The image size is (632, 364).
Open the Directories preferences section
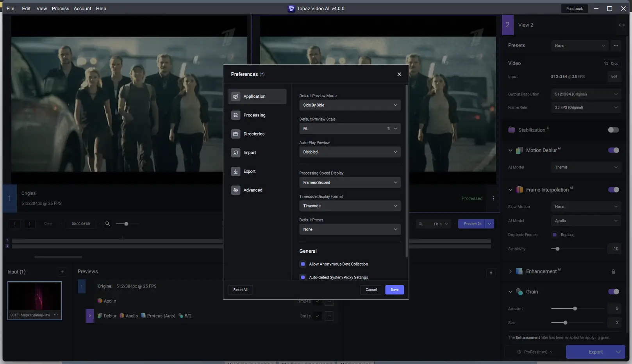coord(257,134)
